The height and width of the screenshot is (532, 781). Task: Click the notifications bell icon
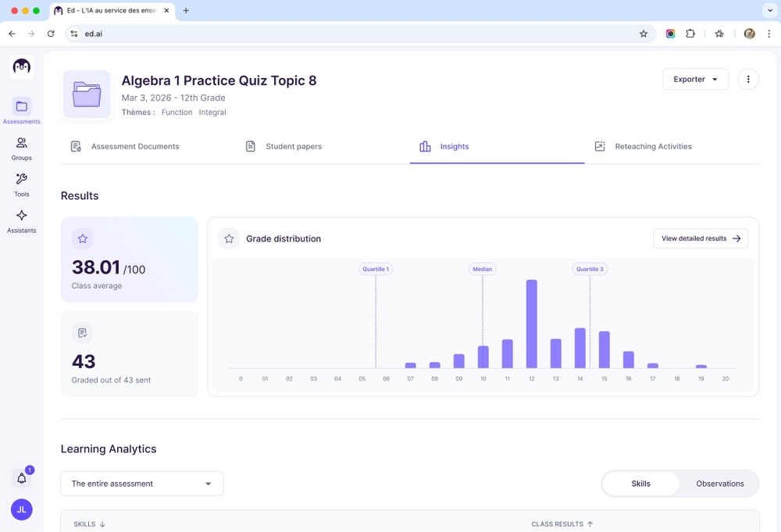coord(22,478)
